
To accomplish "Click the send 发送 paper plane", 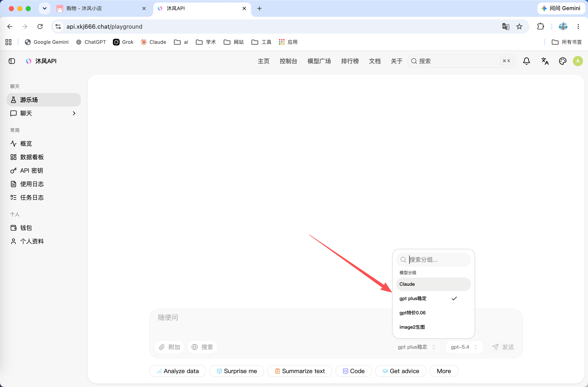I will (x=503, y=347).
